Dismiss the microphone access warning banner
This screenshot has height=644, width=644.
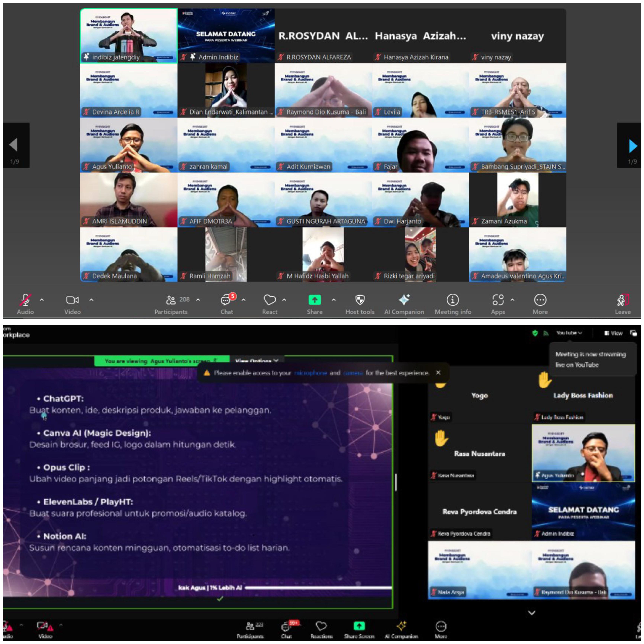tap(438, 372)
